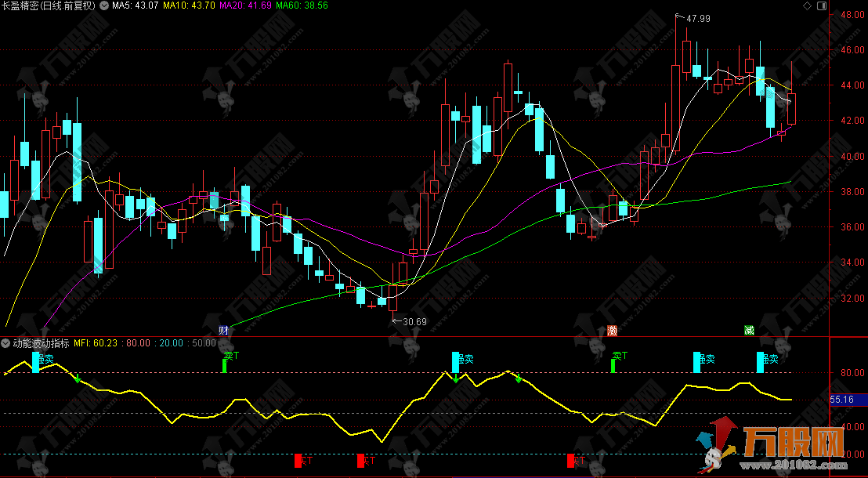Select the MA5: 43.07 indicator label
Screen dimensions: 868x478
click(x=136, y=5)
